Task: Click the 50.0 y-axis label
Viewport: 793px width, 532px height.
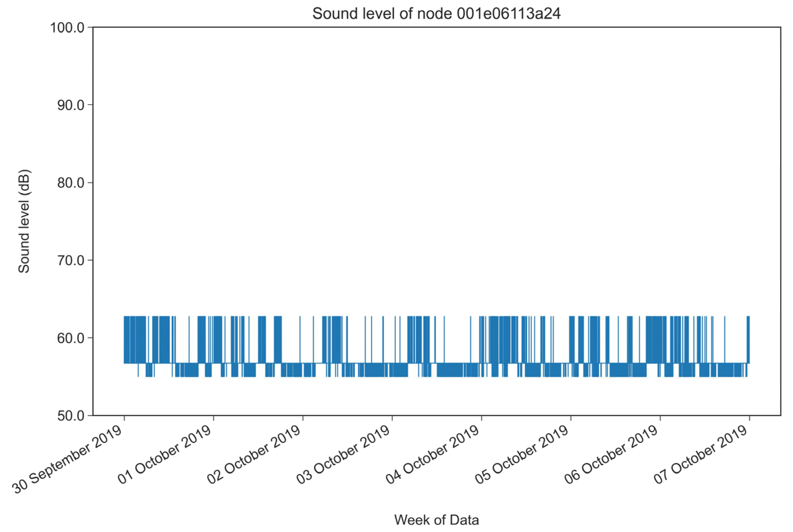Action: click(71, 416)
